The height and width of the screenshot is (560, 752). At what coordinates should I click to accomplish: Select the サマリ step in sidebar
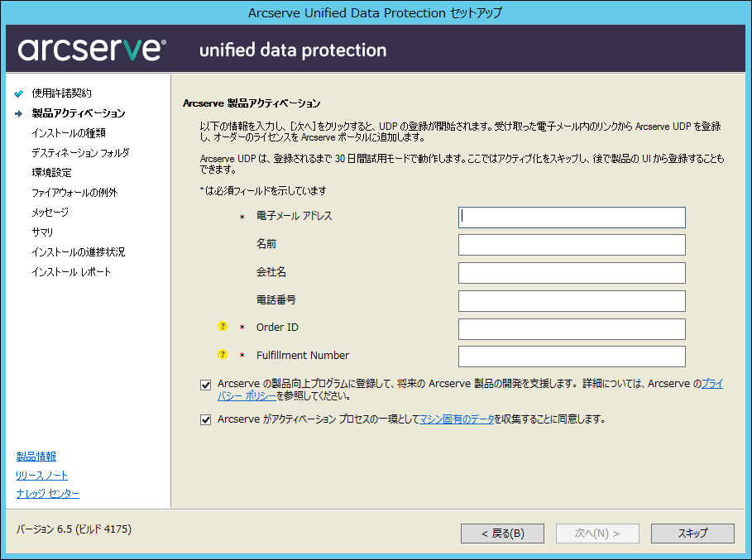point(42,232)
